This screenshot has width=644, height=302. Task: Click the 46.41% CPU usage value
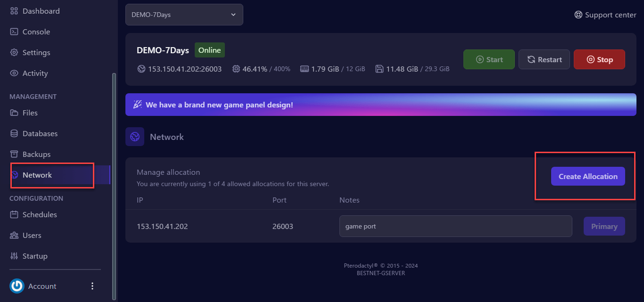255,69
